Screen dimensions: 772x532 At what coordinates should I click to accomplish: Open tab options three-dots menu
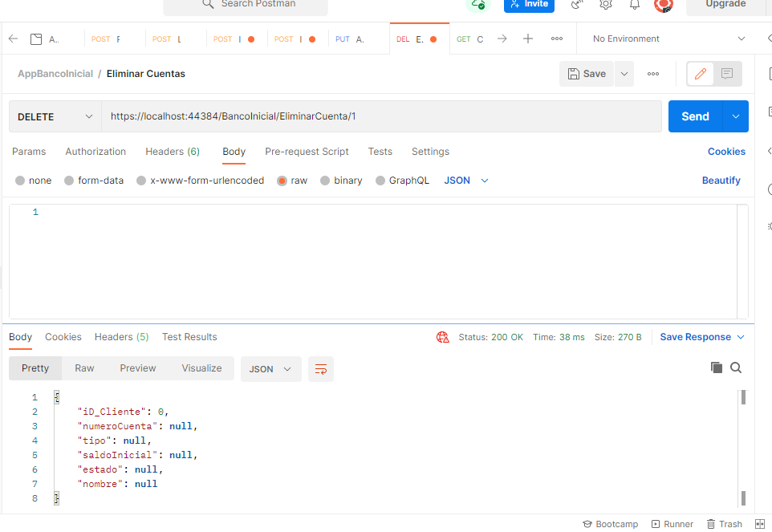click(x=557, y=39)
